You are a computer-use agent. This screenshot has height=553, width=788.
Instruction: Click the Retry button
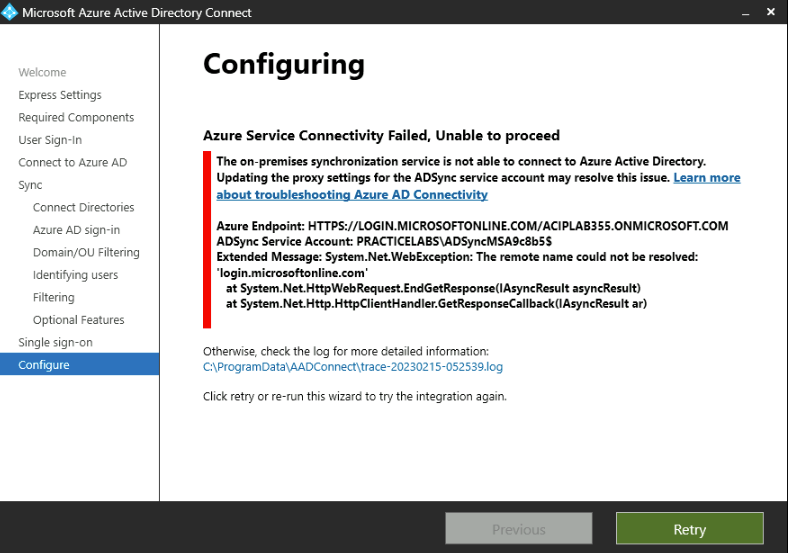pos(690,528)
